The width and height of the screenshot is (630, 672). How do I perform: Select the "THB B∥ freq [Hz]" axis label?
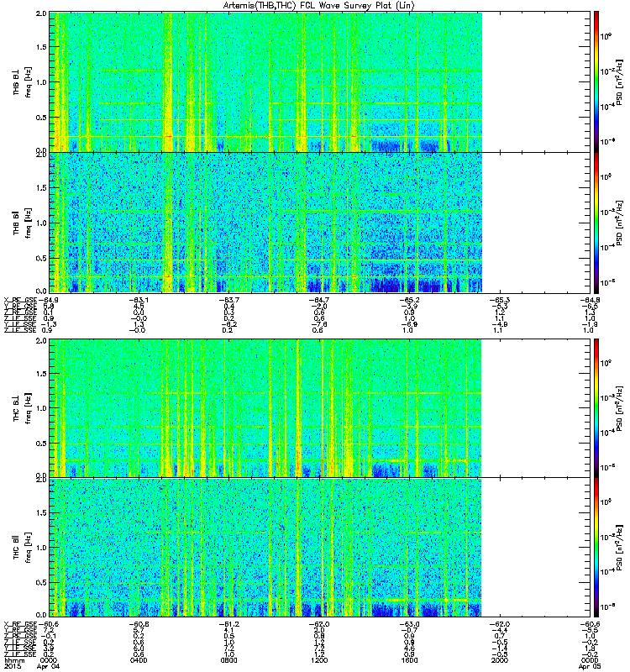(x=23, y=223)
